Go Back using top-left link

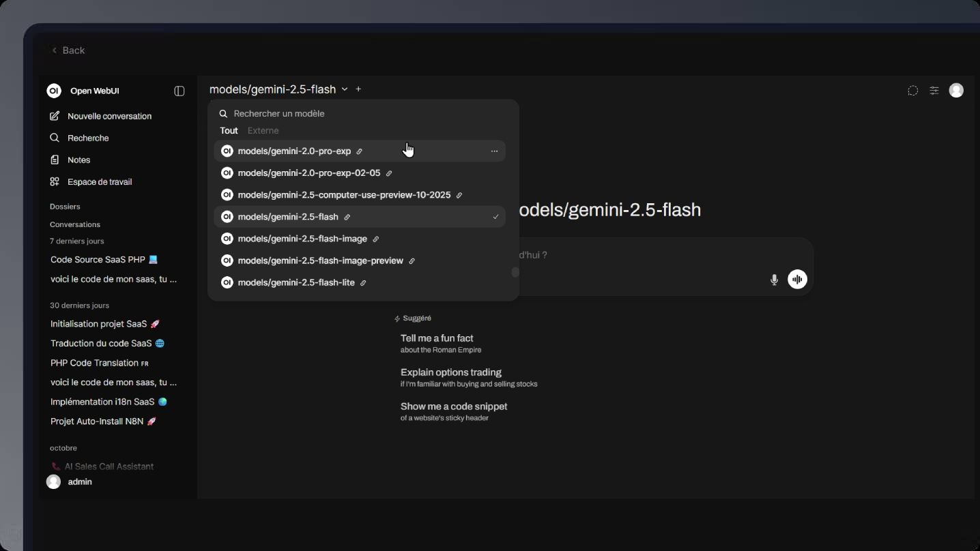click(x=68, y=50)
